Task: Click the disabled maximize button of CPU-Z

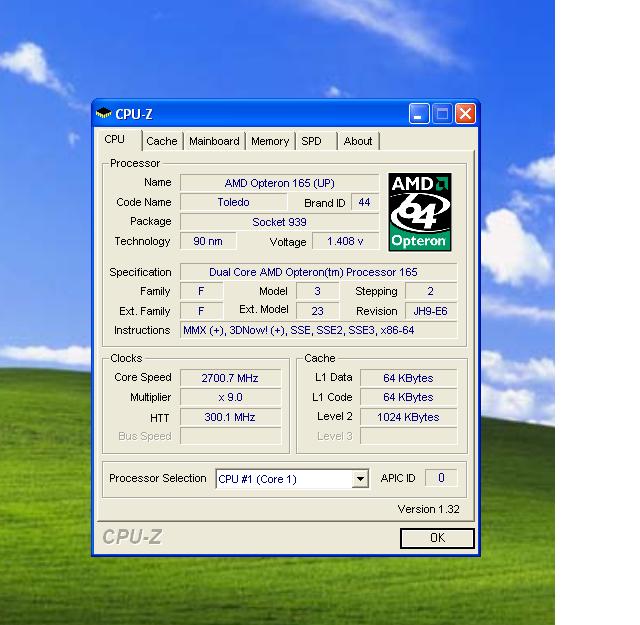Action: [x=442, y=113]
